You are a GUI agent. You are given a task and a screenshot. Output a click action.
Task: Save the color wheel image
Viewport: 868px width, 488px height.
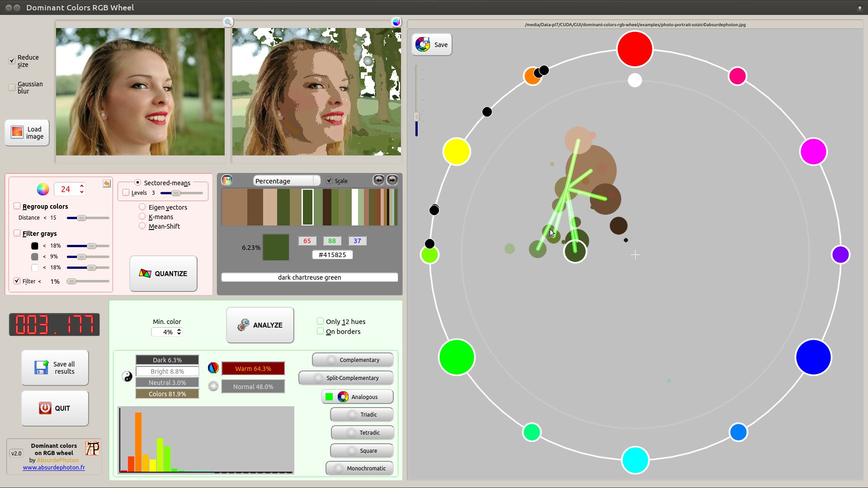(x=432, y=44)
